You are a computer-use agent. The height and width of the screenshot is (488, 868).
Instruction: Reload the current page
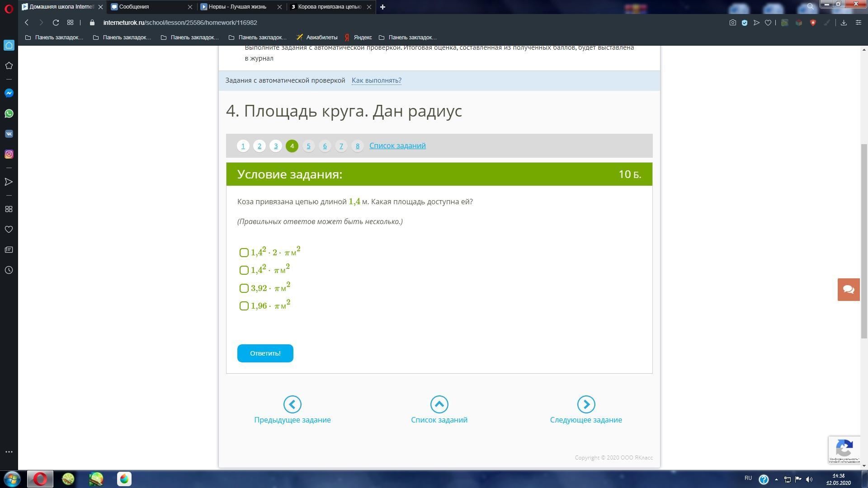(56, 23)
